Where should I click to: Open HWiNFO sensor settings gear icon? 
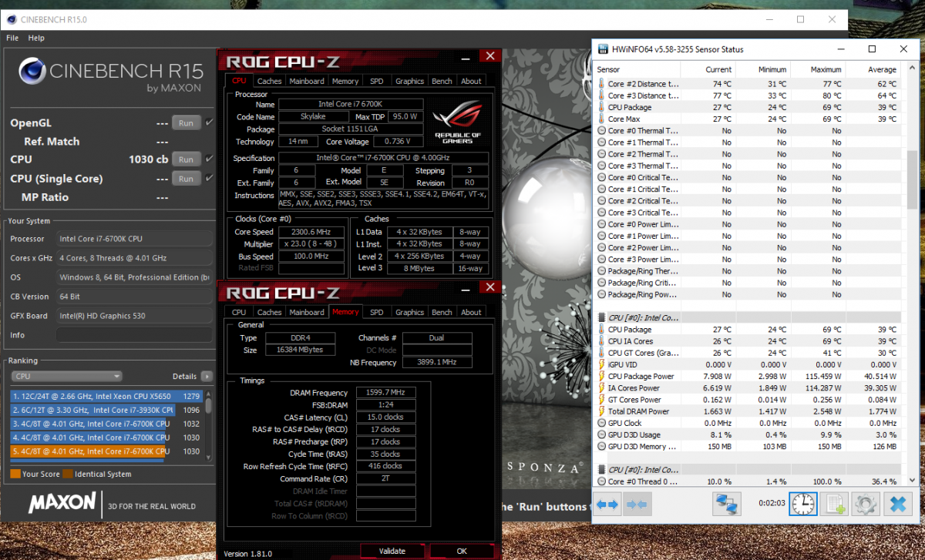tap(866, 505)
